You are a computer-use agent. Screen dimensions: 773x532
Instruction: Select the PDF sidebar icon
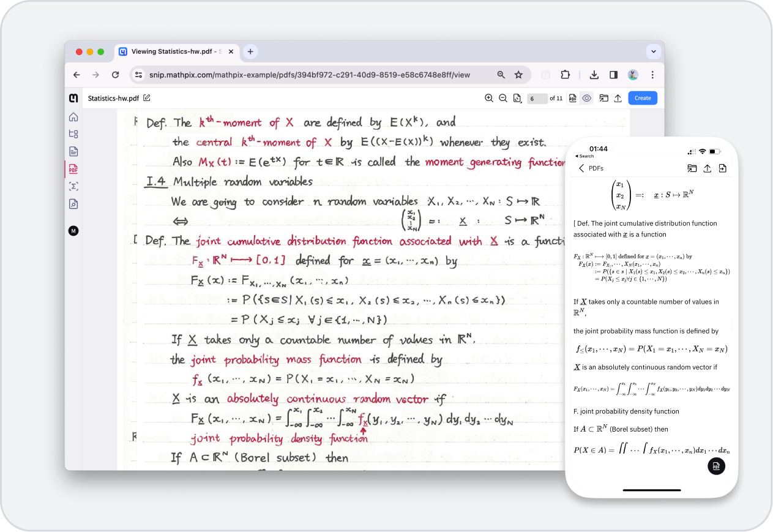[x=73, y=170]
